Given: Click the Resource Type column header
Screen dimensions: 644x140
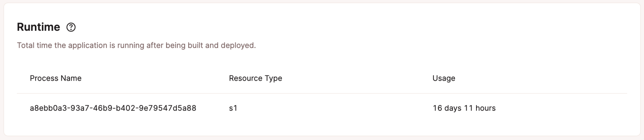Looking at the screenshot, I should pos(255,78).
